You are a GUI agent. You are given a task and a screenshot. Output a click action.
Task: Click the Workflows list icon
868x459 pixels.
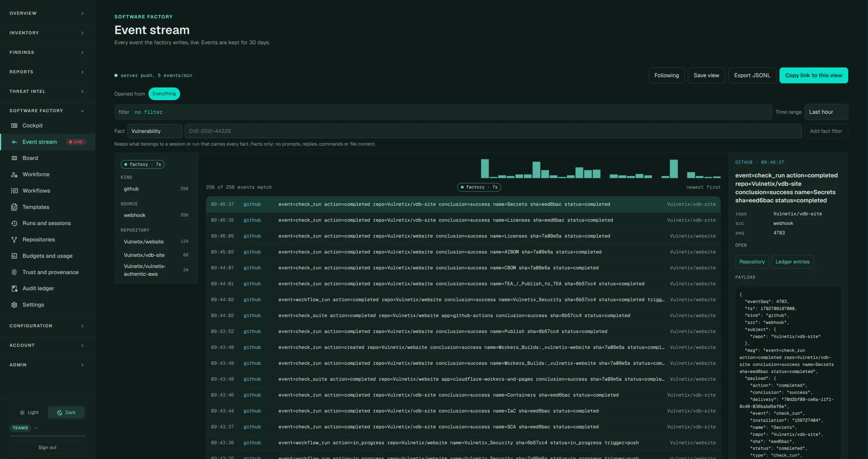pyautogui.click(x=14, y=191)
